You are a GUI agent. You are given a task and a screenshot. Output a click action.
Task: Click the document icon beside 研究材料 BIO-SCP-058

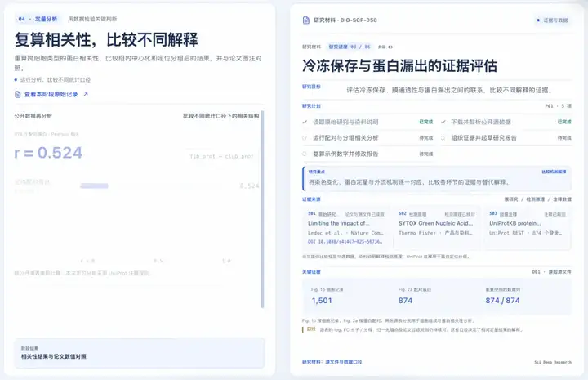pos(306,20)
